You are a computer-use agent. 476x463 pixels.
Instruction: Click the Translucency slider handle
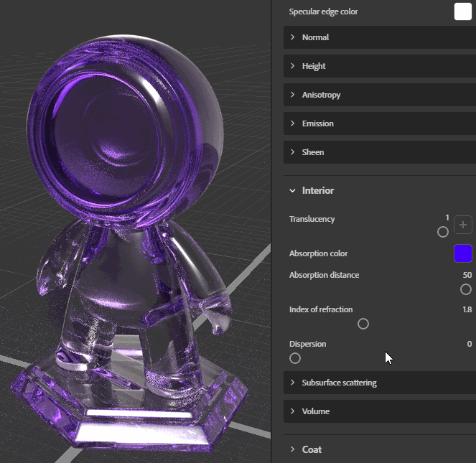pos(443,232)
